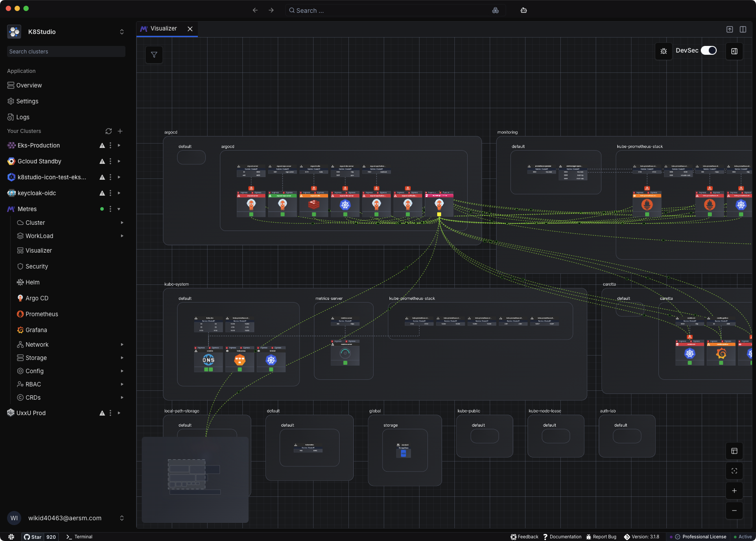This screenshot has height=541, width=756.
Task: Click the cluster icon in search bar
Action: (495, 10)
